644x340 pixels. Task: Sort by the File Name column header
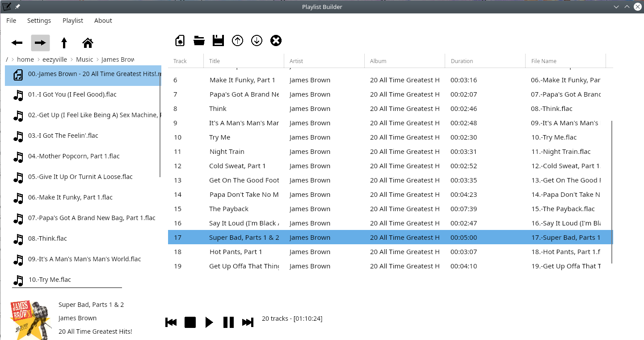(566, 61)
